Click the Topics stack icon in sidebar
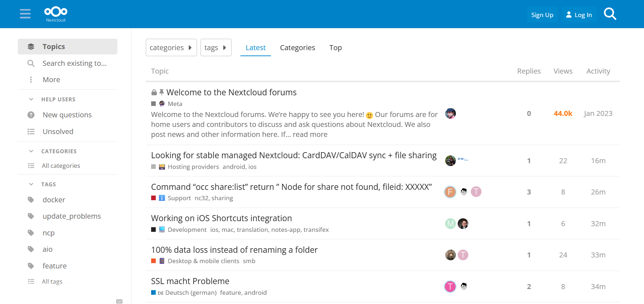This screenshot has width=644, height=304. click(31, 47)
